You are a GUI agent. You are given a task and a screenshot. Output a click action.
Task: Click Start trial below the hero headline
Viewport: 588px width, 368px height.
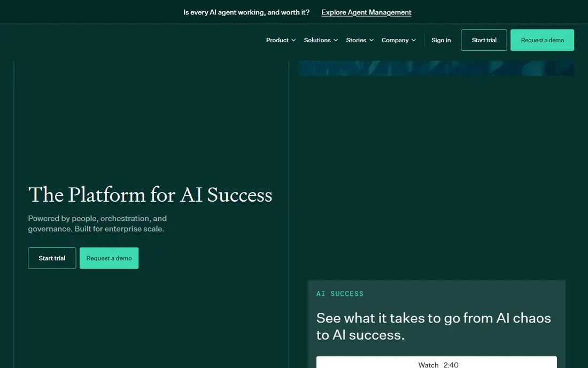coord(52,258)
